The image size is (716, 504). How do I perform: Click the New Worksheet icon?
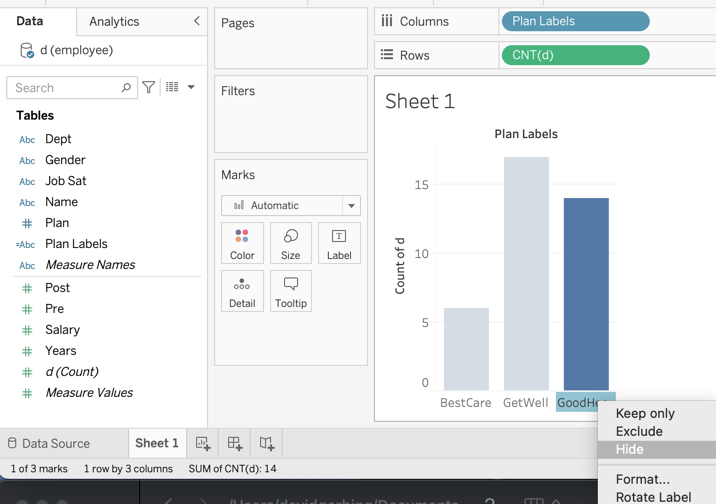point(203,443)
